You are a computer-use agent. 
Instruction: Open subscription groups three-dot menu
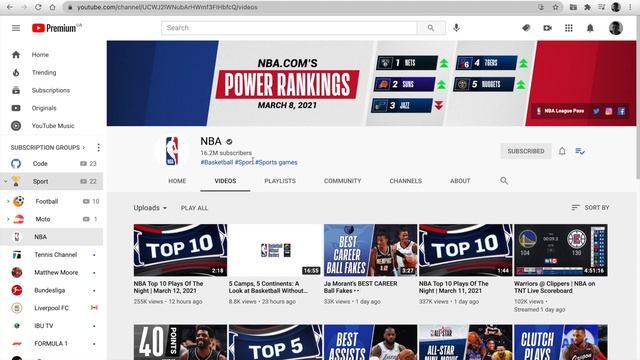[x=98, y=147]
